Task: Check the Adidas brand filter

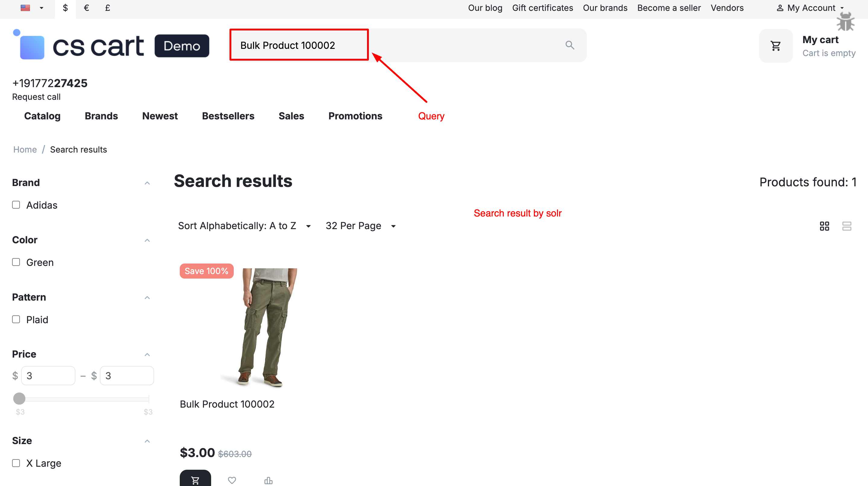Action: [x=16, y=205]
